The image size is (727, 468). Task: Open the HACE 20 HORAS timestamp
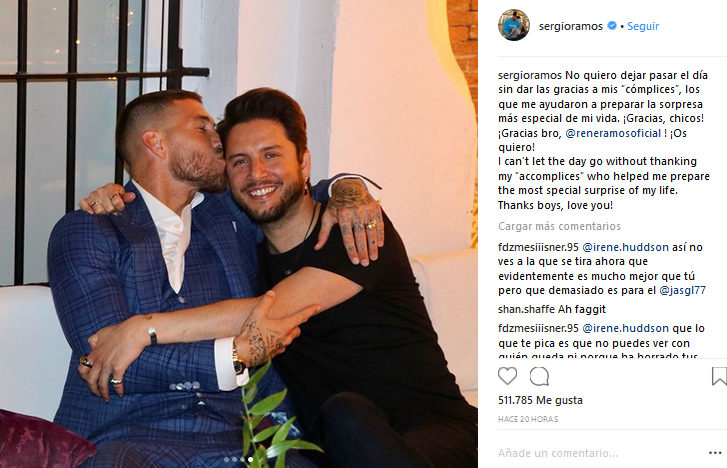tap(528, 419)
